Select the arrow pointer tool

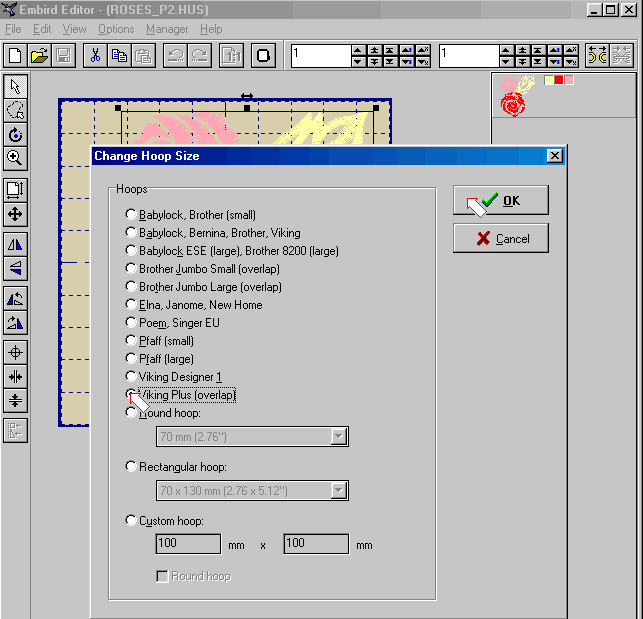tap(16, 87)
